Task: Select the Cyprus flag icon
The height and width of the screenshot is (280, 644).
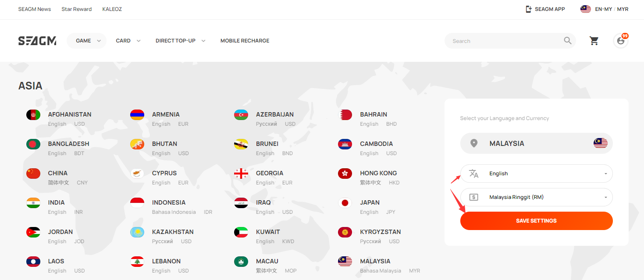Action: point(137,174)
